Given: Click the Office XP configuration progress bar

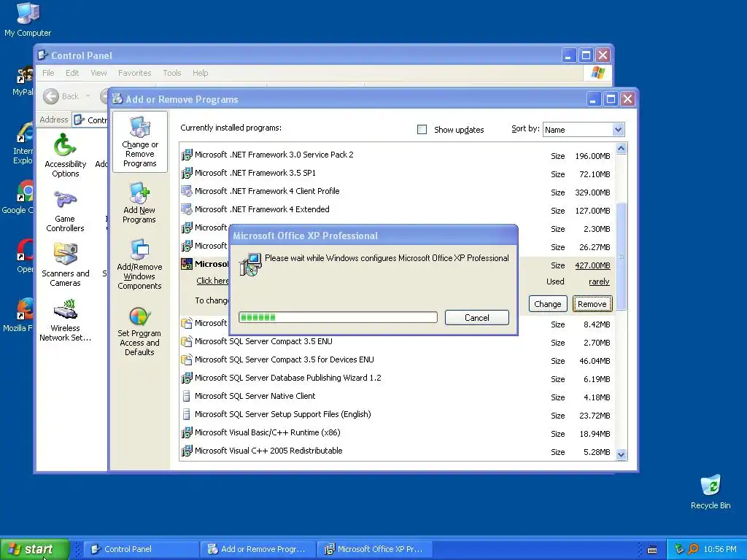Looking at the screenshot, I should [x=338, y=317].
